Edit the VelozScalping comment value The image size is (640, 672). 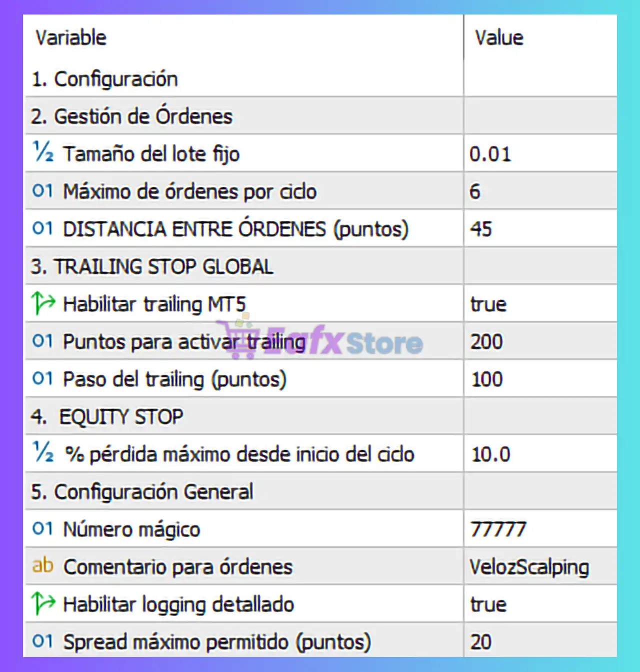(529, 567)
